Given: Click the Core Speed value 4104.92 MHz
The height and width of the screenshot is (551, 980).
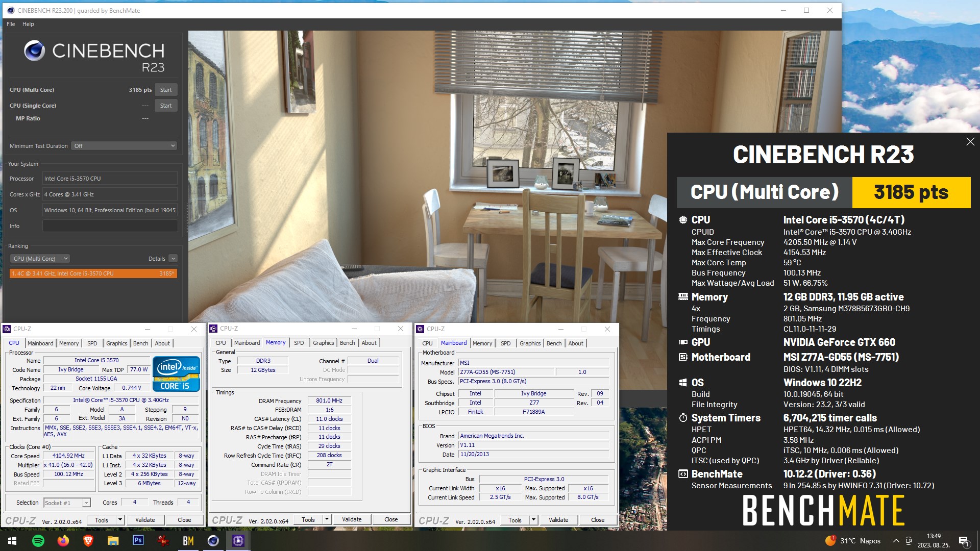Looking at the screenshot, I should pos(68,456).
